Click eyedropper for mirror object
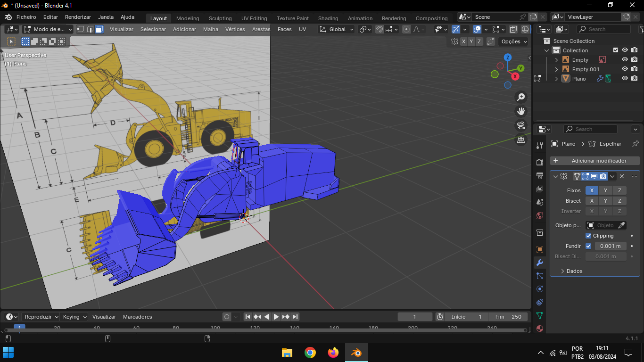 pyautogui.click(x=622, y=225)
